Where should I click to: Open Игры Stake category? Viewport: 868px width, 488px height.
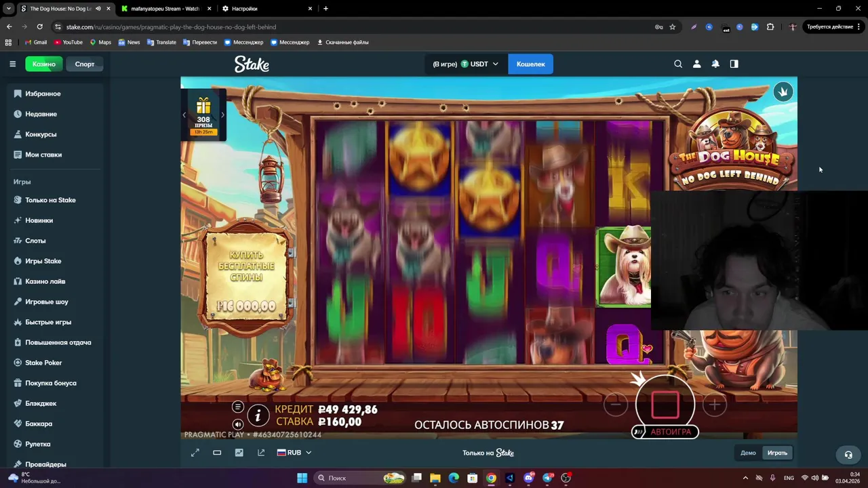pos(55,261)
